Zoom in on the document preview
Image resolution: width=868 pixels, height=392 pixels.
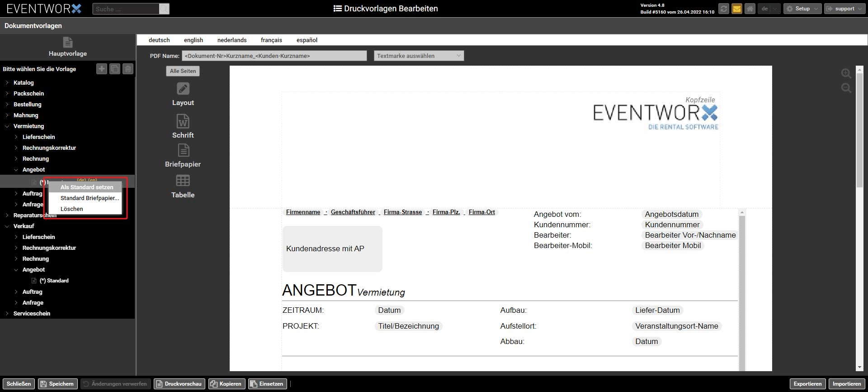coord(846,73)
